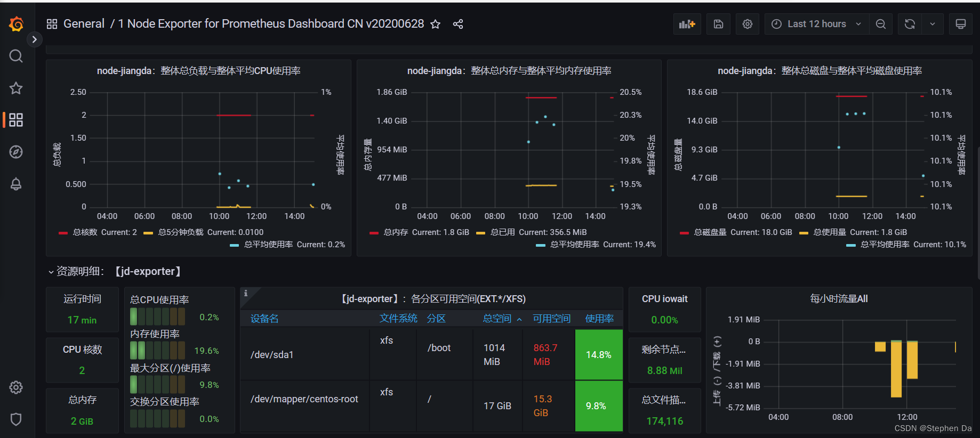Open the 运行时间 panel title
This screenshot has height=438, width=980.
(82, 299)
